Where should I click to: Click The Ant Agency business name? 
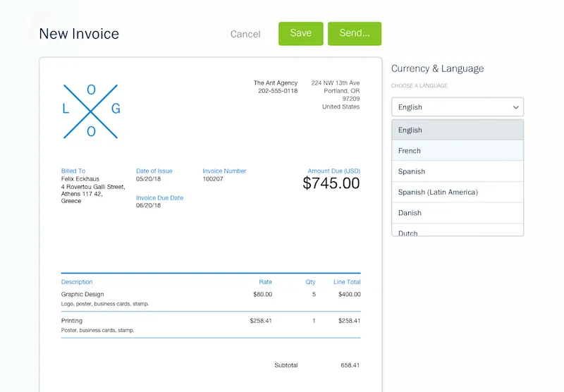click(x=276, y=83)
